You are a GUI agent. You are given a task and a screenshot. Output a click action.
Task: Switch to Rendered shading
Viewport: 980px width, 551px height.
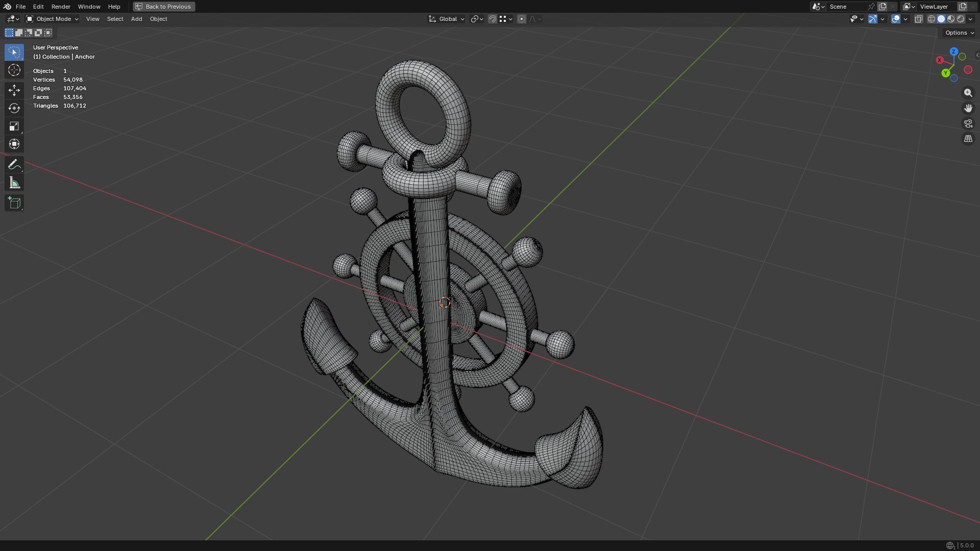(x=961, y=19)
